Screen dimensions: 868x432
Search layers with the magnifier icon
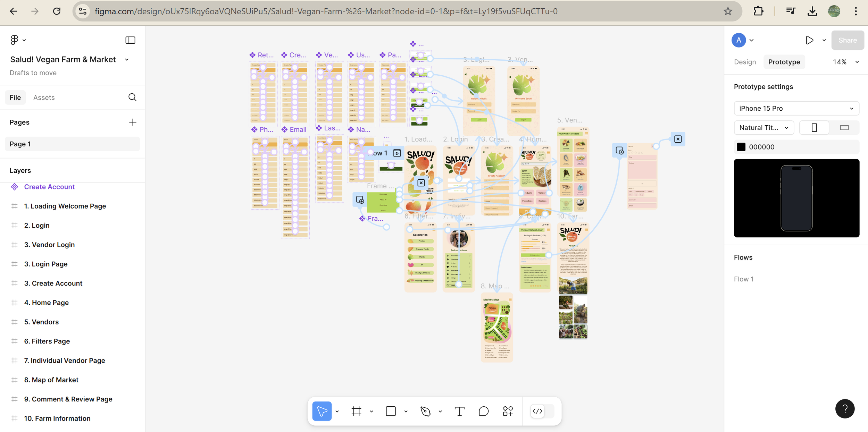[132, 97]
